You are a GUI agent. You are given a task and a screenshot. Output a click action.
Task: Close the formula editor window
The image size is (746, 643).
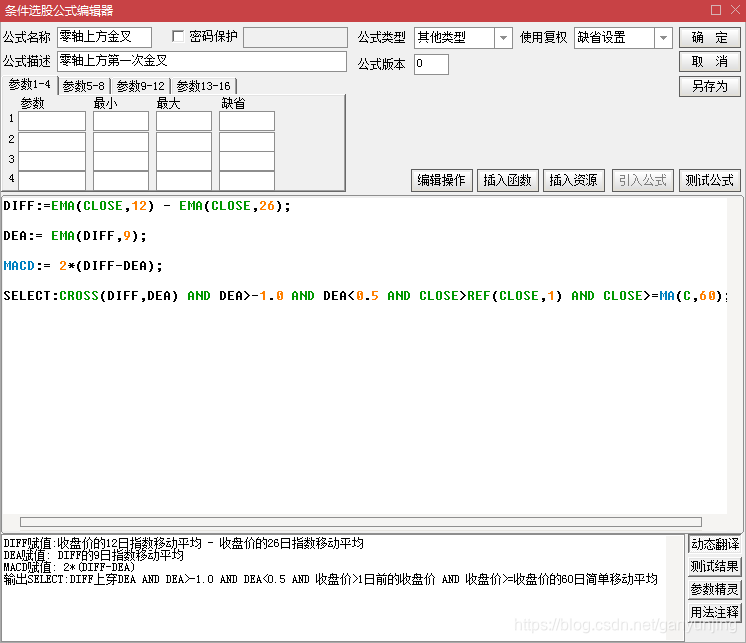734,10
